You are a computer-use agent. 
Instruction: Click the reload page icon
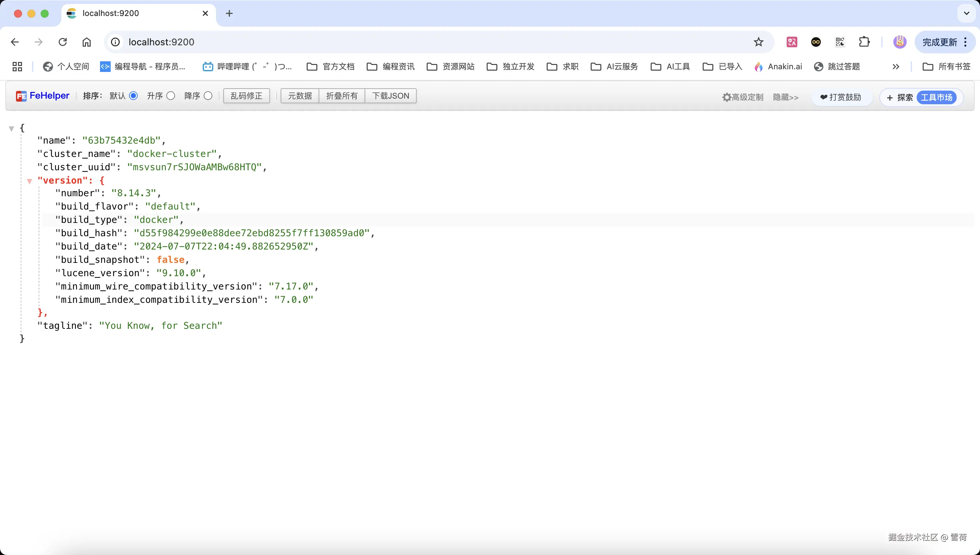click(x=63, y=42)
